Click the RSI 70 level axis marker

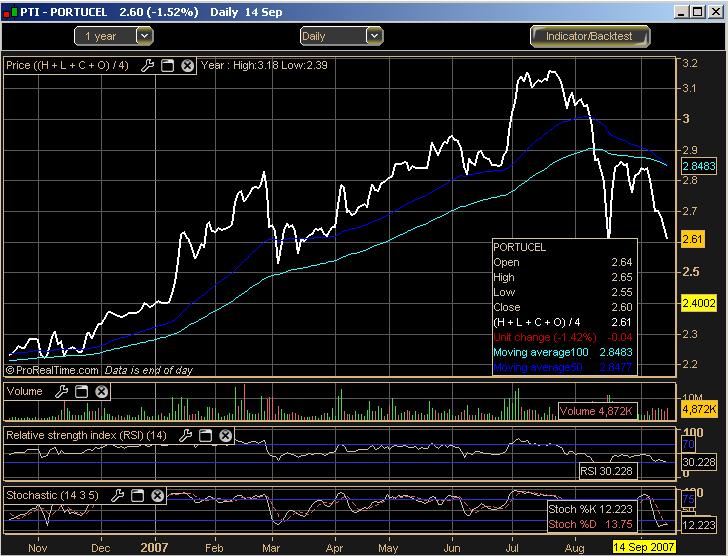point(688,444)
